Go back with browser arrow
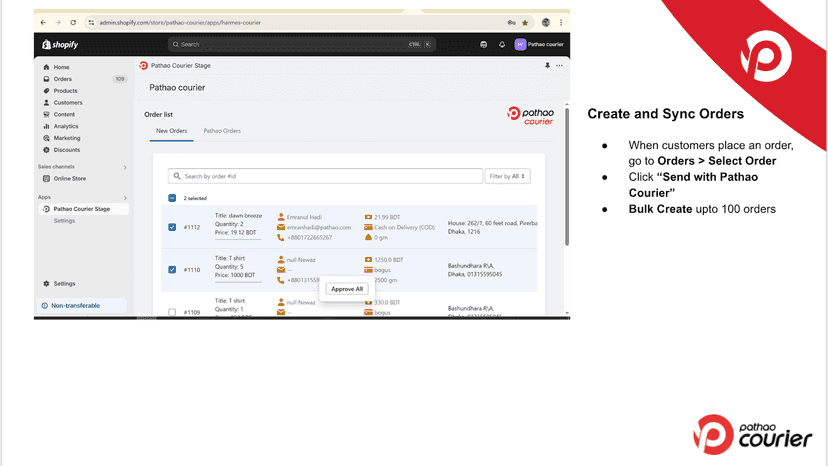This screenshot has width=828, height=466. point(43,23)
